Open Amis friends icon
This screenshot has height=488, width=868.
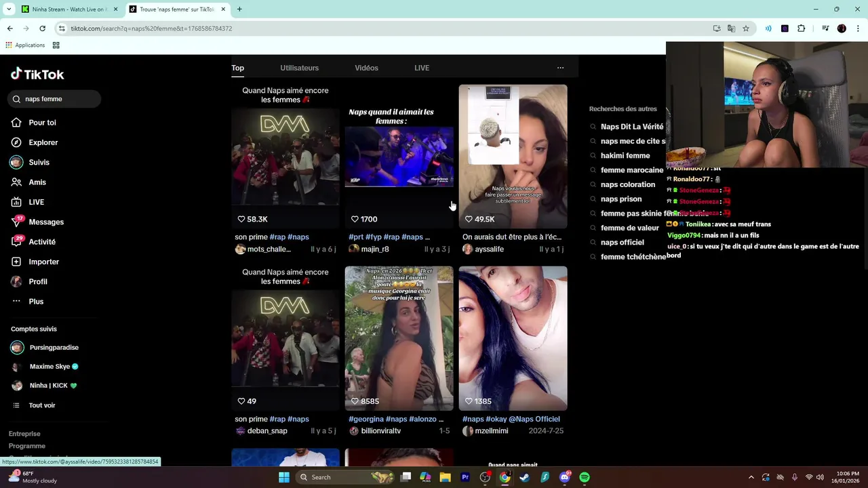[x=16, y=182]
